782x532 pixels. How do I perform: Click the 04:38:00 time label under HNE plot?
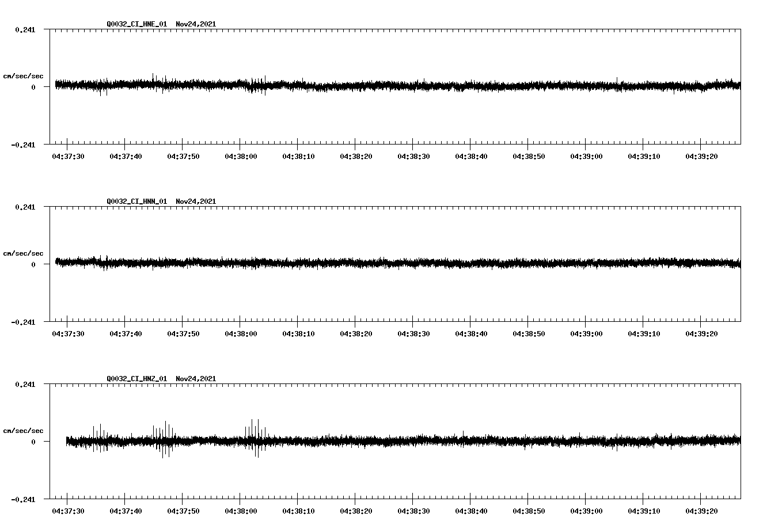pos(241,156)
